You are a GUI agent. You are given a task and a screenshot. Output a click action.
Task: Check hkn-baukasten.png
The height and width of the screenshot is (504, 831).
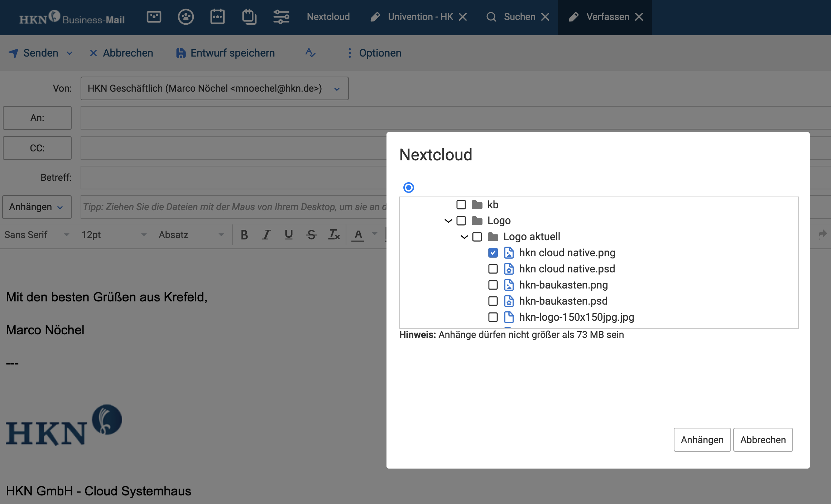pyautogui.click(x=493, y=285)
